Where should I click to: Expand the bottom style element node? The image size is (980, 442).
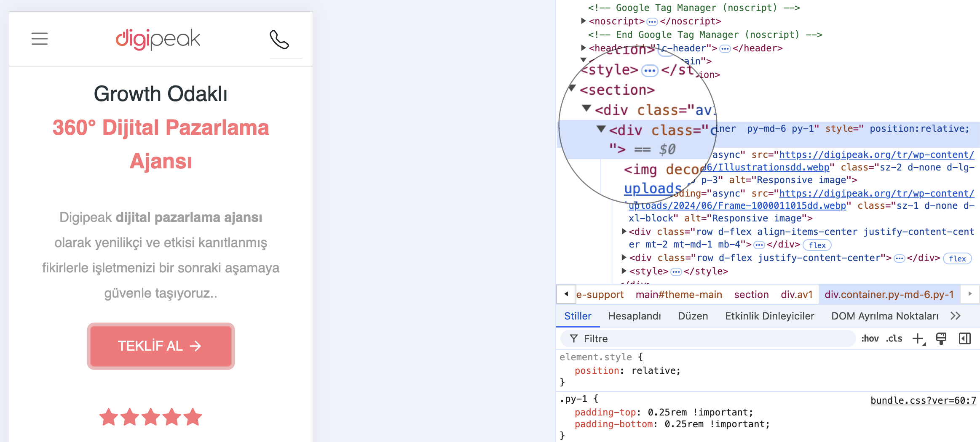[x=624, y=271]
